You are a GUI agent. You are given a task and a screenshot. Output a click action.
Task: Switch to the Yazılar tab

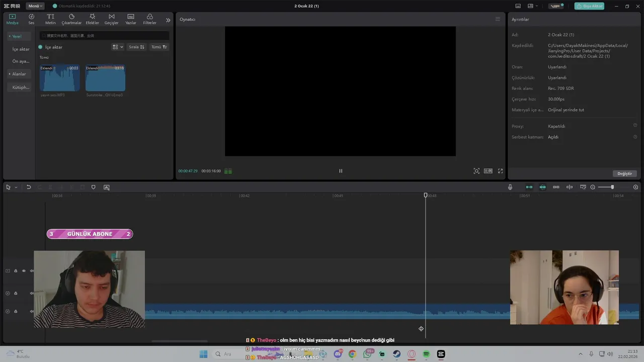coord(131,19)
